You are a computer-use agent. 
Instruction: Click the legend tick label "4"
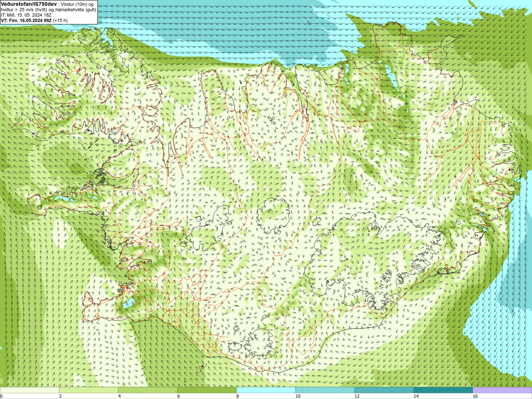pos(119,396)
